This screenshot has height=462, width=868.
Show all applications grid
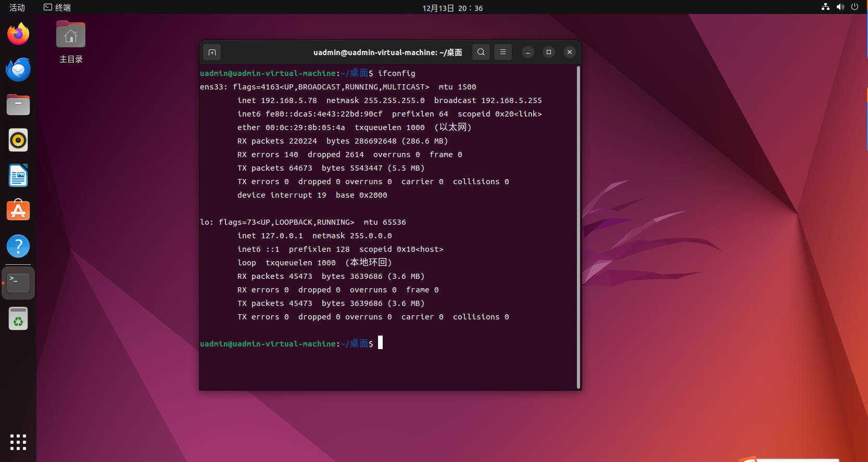(18, 442)
